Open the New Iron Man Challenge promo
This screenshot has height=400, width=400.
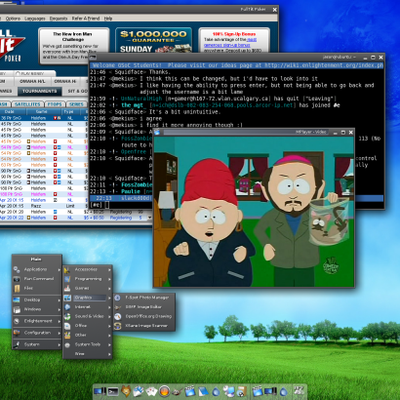click(74, 45)
